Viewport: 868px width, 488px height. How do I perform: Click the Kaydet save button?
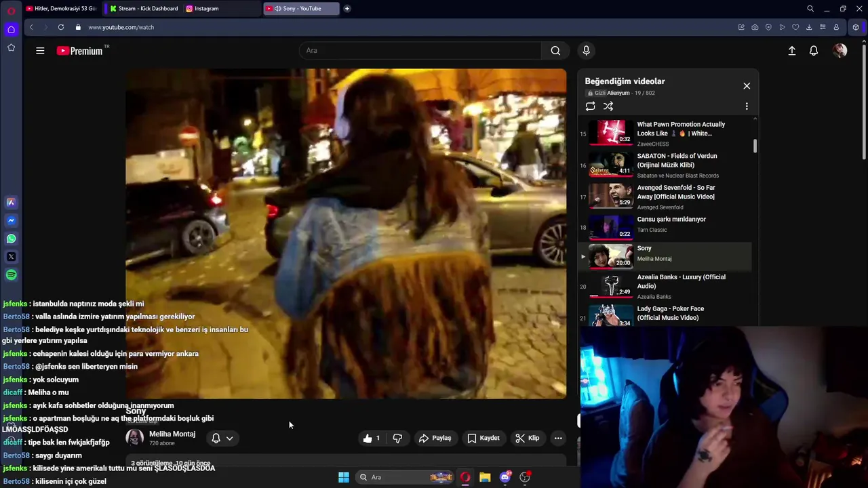[x=484, y=439]
